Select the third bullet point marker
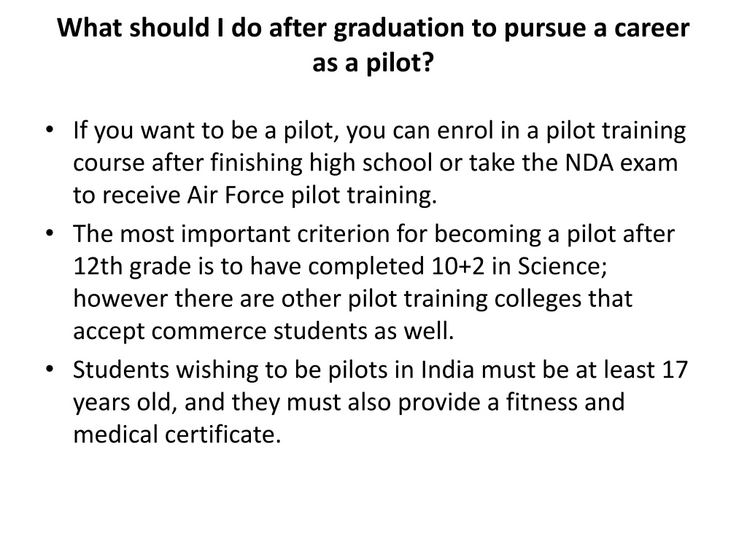747x560 pixels. tap(50, 369)
